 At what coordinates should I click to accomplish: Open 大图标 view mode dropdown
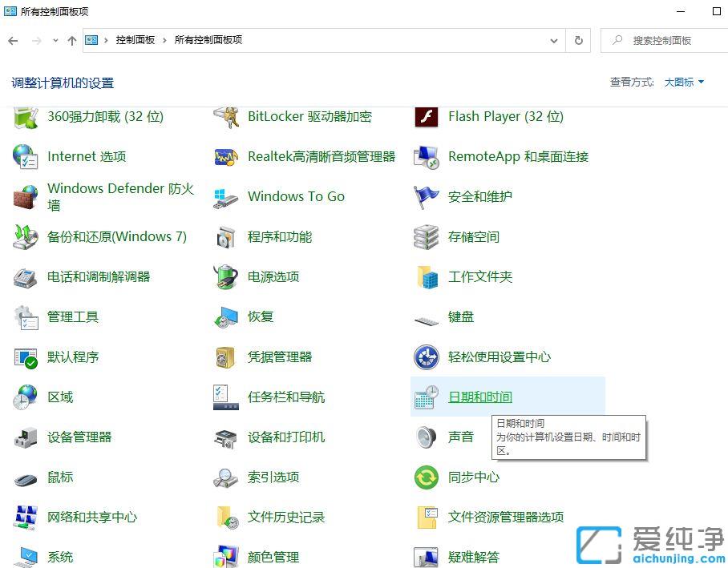(x=684, y=83)
